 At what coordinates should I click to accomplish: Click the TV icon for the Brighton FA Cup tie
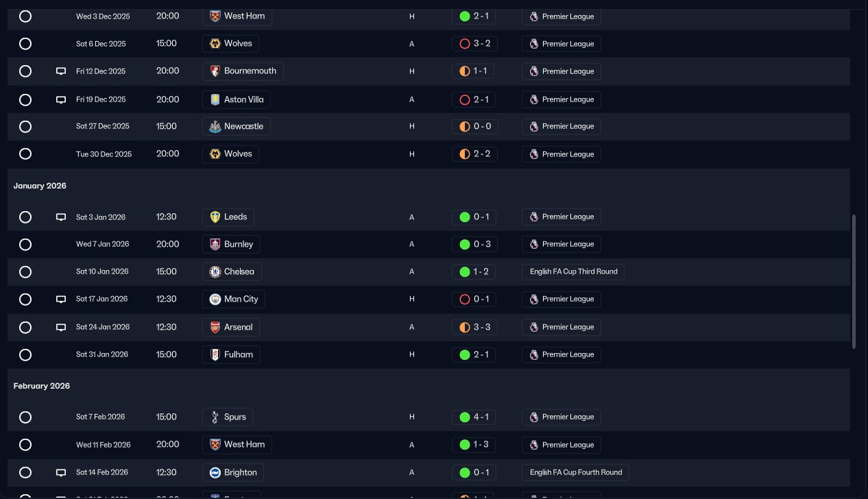(60, 473)
